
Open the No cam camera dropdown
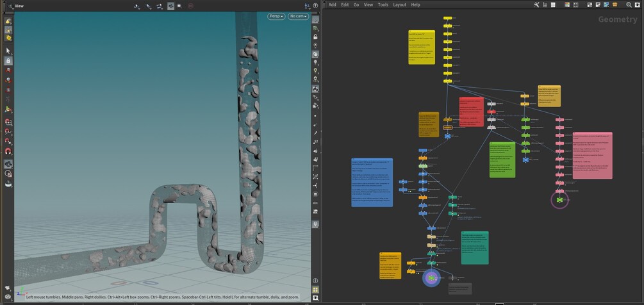(x=298, y=16)
